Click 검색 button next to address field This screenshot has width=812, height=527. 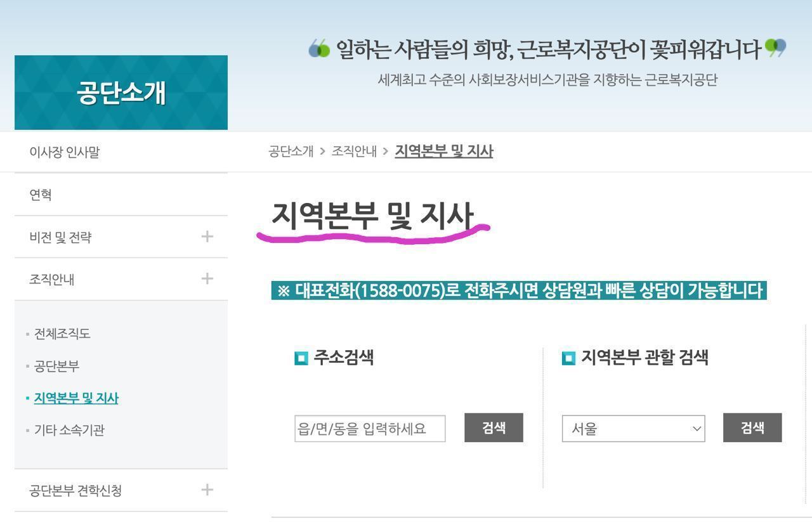pyautogui.click(x=494, y=427)
